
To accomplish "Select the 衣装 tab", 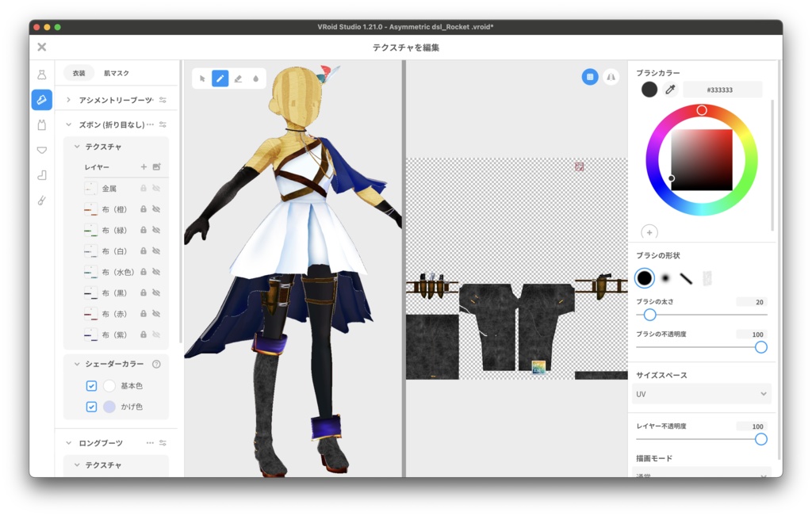I will pyautogui.click(x=78, y=72).
